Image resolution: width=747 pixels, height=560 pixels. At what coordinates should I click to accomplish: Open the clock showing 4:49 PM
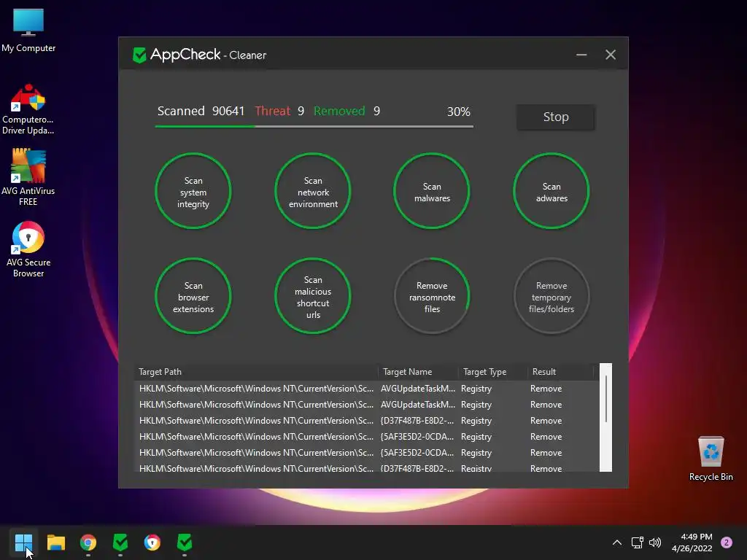[692, 542]
